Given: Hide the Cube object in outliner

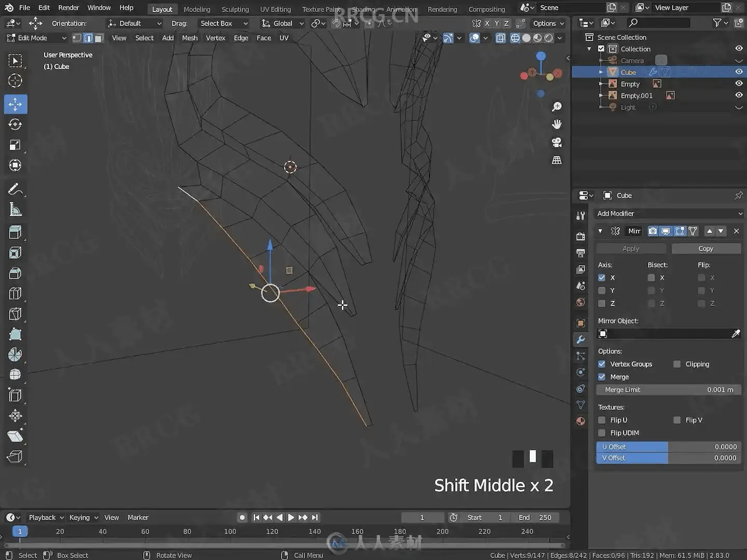Looking at the screenshot, I should point(739,72).
